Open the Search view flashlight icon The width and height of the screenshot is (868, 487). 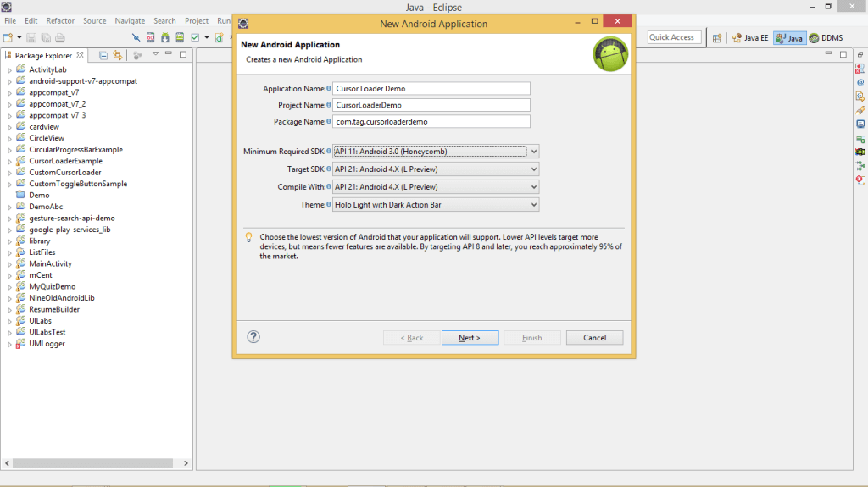860,110
